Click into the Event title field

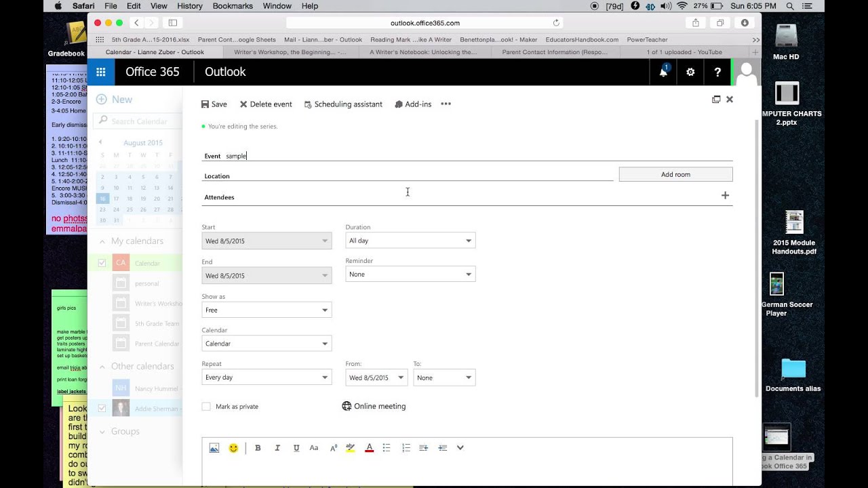(467, 155)
